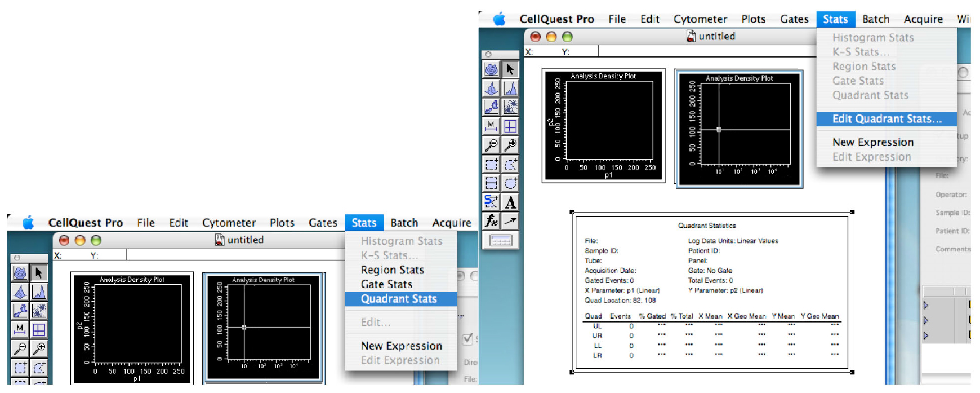The image size is (980, 393).
Task: Select the Text 'A' tool in palette
Action: pos(510,202)
